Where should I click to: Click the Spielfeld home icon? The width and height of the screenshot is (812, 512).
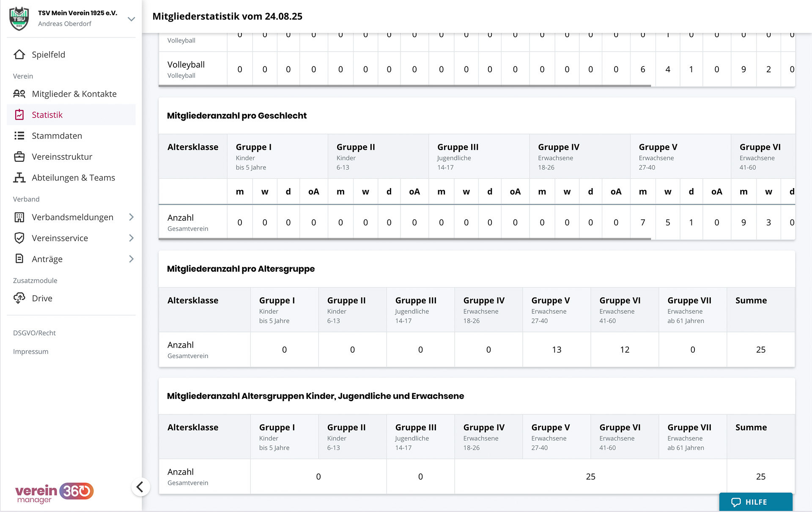pyautogui.click(x=19, y=55)
